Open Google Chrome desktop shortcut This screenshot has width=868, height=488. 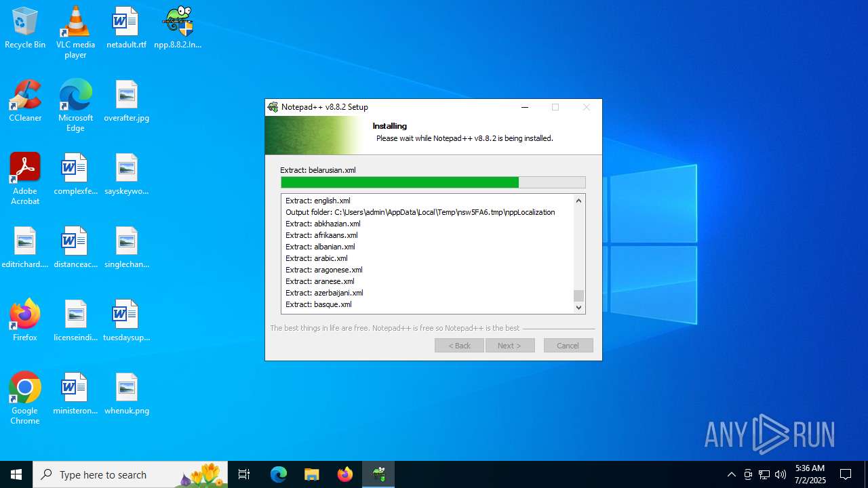25,398
